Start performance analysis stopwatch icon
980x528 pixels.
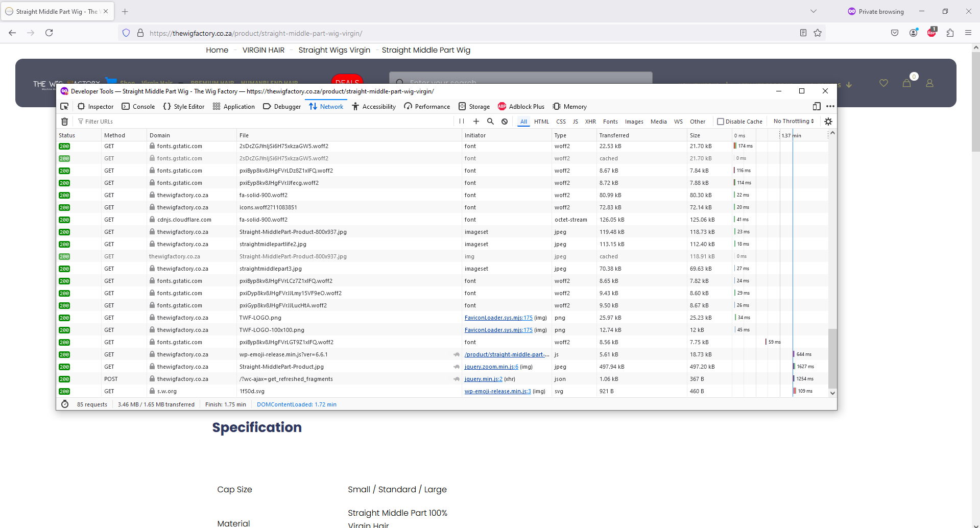tap(65, 404)
